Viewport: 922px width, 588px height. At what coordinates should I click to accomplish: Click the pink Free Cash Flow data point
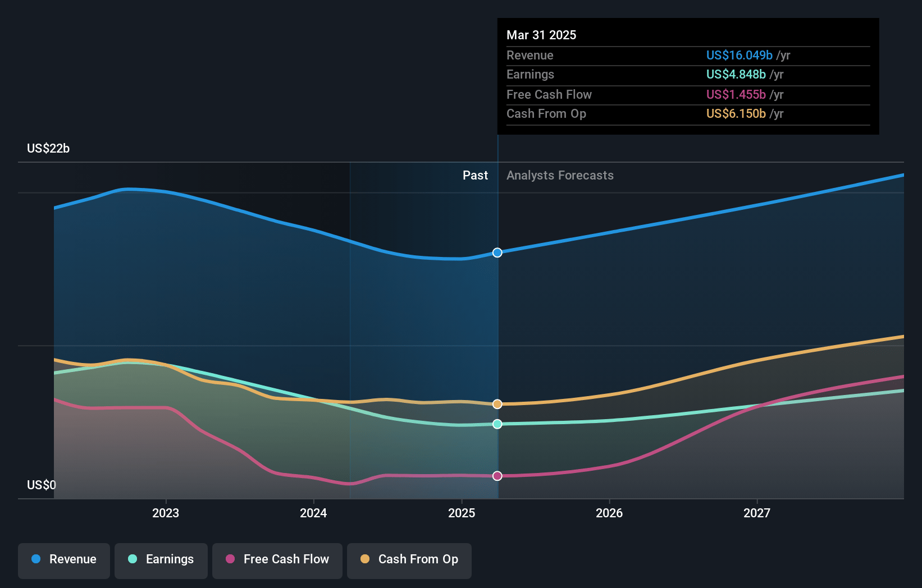497,476
